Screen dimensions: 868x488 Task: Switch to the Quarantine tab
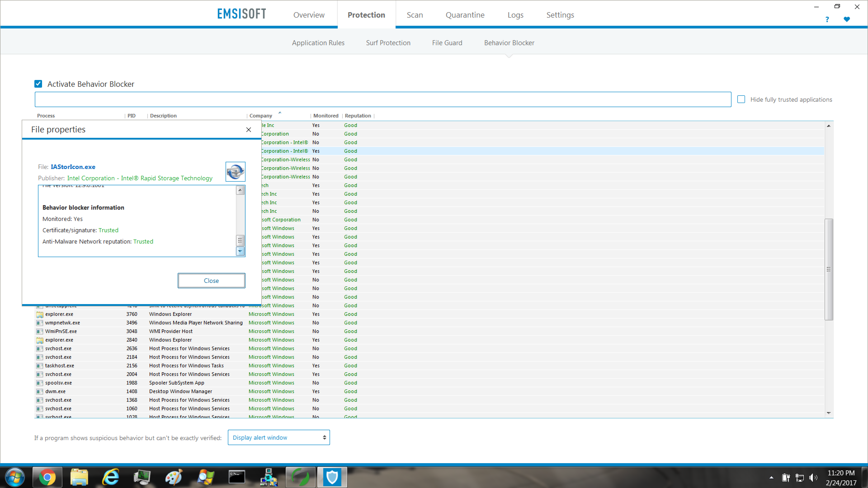point(465,15)
